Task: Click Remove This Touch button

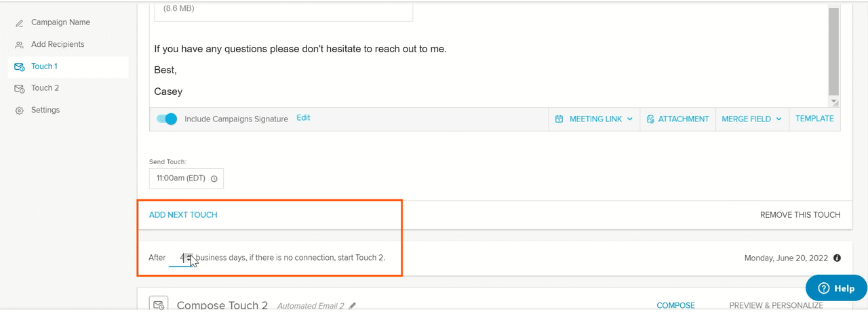Action: [x=800, y=215]
